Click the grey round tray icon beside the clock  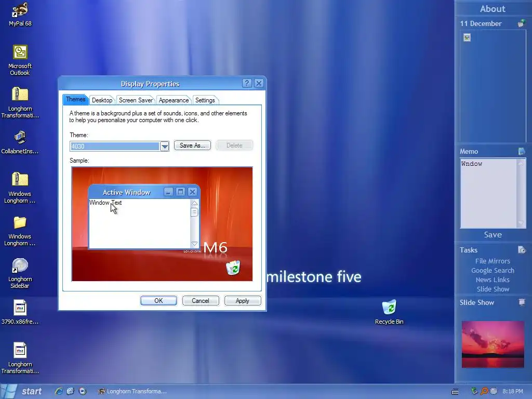(494, 391)
